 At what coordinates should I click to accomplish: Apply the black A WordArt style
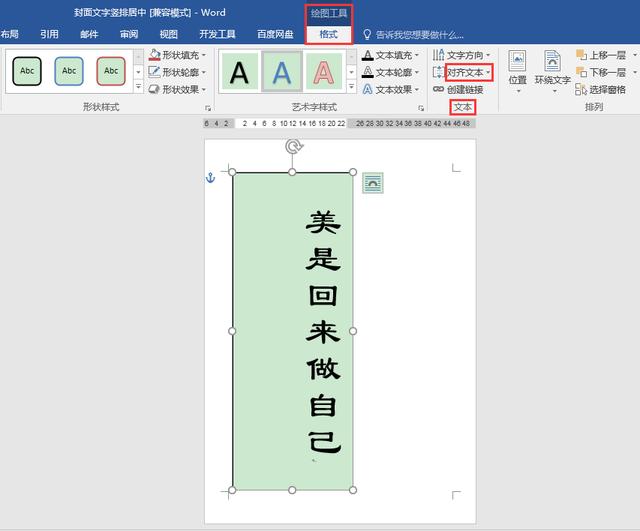(239, 72)
